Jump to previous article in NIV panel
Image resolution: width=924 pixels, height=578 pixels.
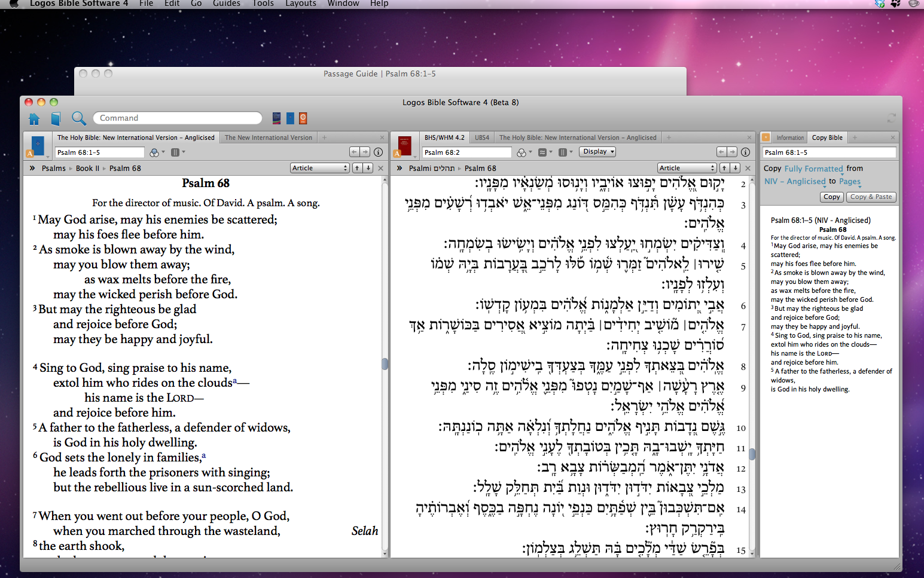(x=357, y=168)
